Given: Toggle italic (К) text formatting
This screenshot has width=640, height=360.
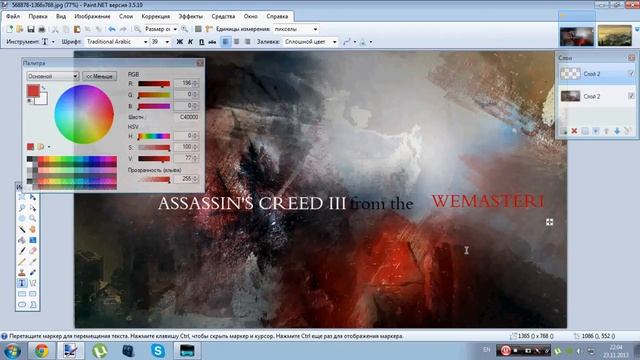Looking at the screenshot, I should 190,42.
